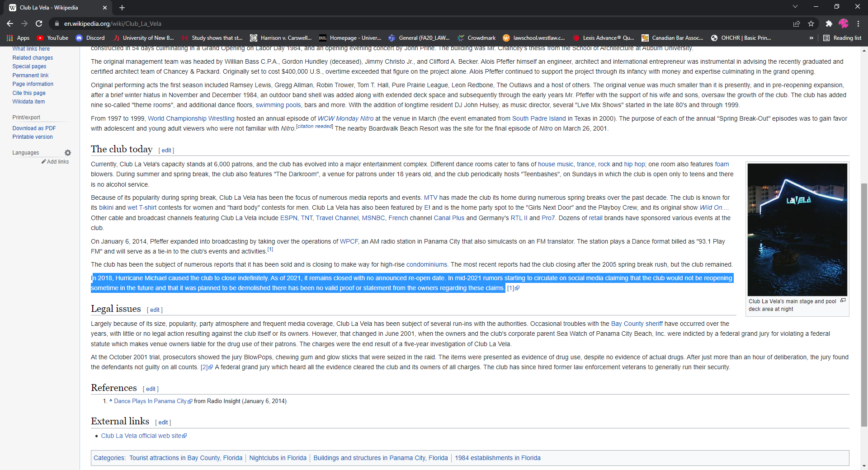Open Reading list panel
Screen dimensions: 868x470
[842, 38]
